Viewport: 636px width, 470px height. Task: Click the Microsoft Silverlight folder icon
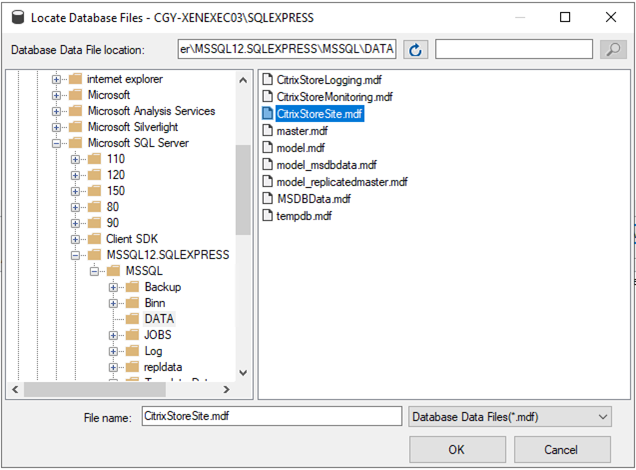coord(75,127)
